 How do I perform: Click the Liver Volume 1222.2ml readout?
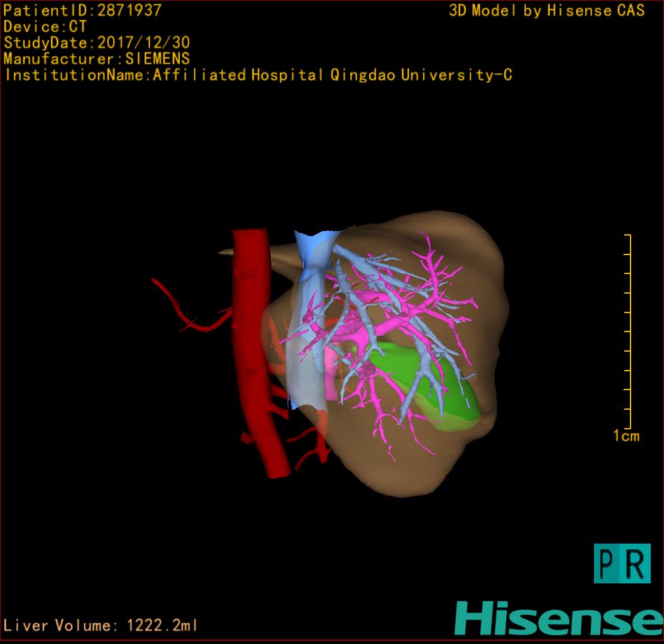(x=101, y=626)
